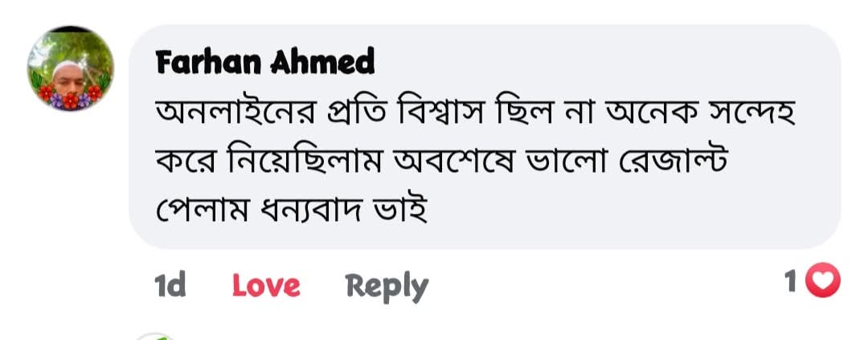Click the red heart reaction icon
The height and width of the screenshot is (340, 868).
click(821, 281)
